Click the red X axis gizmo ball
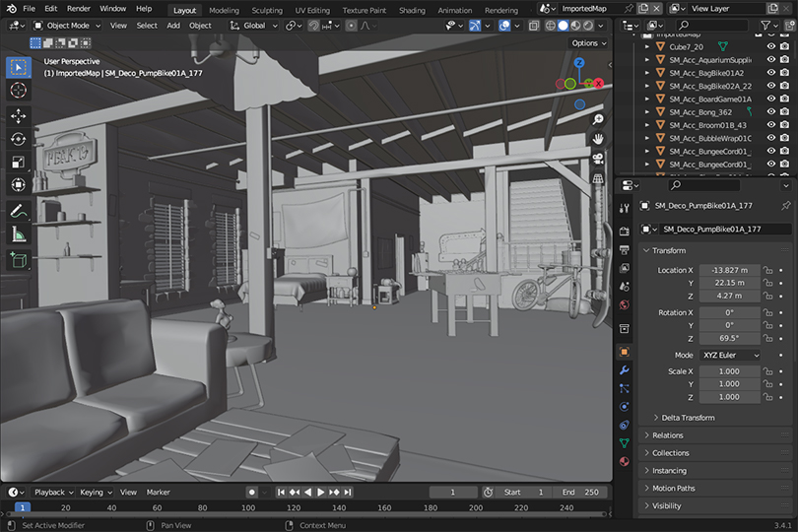The height and width of the screenshot is (532, 798). pyautogui.click(x=599, y=84)
